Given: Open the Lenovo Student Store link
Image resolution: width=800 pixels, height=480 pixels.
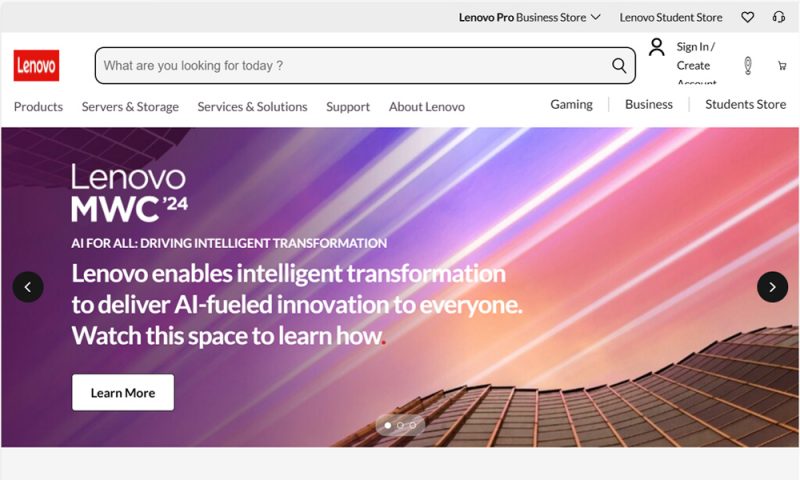Looking at the screenshot, I should [670, 17].
